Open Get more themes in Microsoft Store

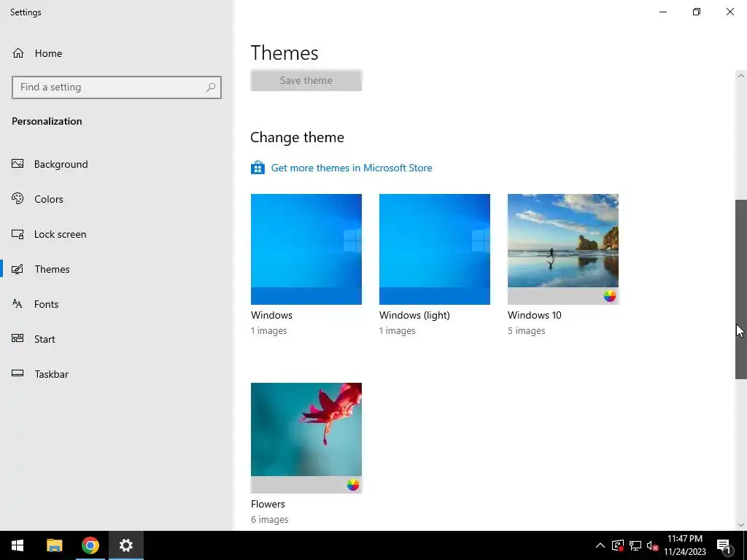click(352, 168)
